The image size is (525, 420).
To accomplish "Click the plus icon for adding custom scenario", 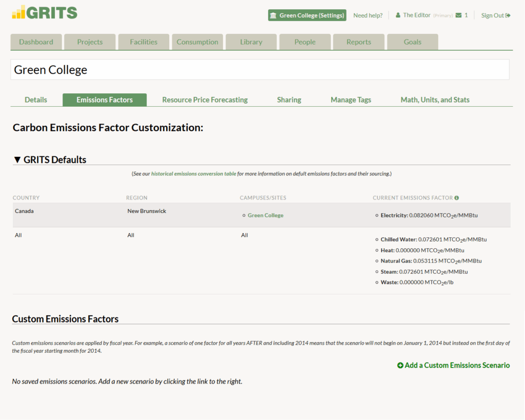I will click(400, 366).
